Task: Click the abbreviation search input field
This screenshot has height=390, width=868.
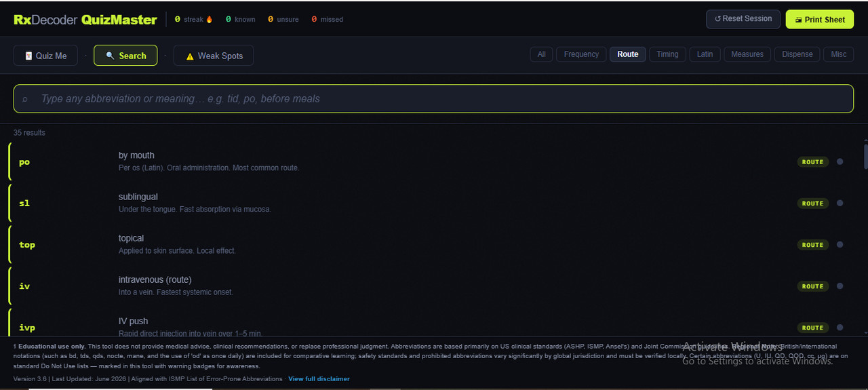Action: pos(433,98)
